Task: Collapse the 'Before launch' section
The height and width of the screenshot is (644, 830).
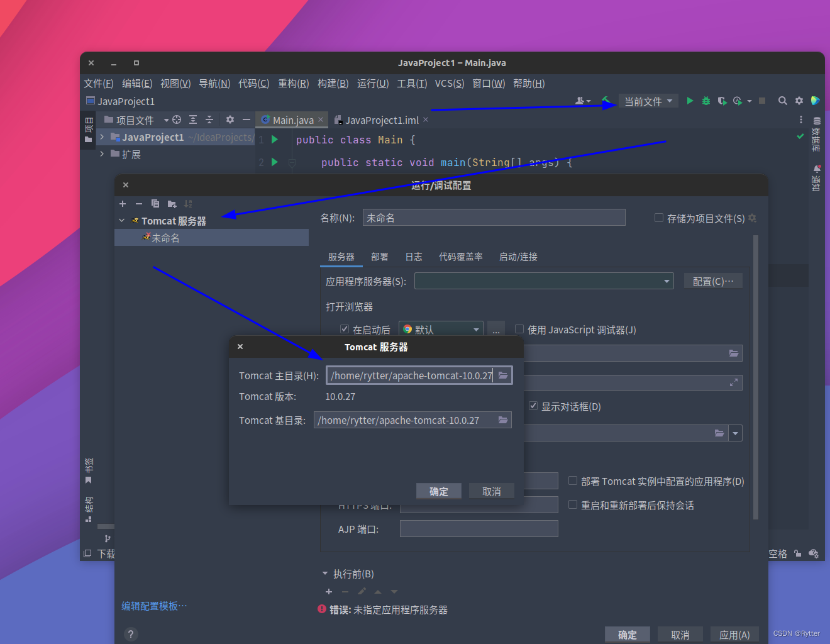Action: [325, 574]
